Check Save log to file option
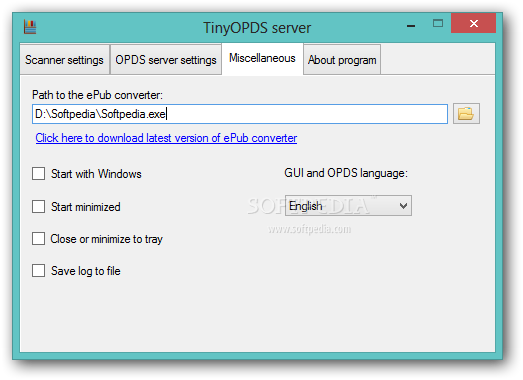Screen dimensions: 523x380 click(x=38, y=271)
